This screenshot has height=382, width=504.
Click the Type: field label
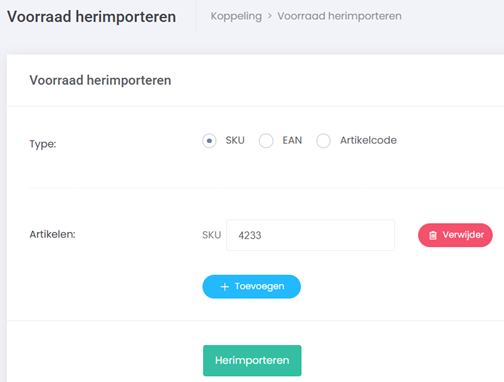click(43, 144)
